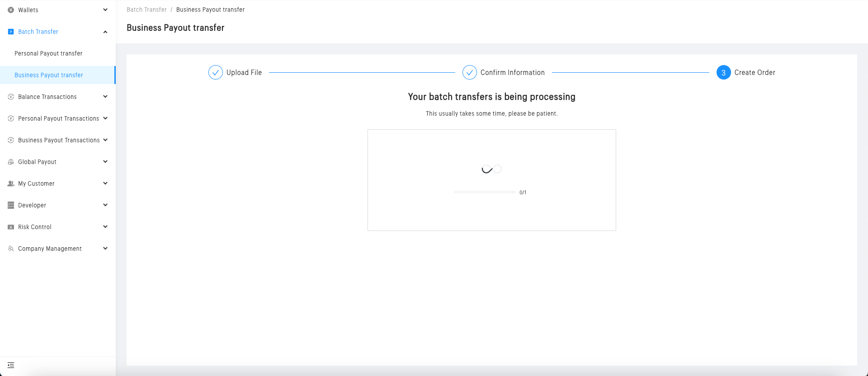Click the Company Management icon
The width and height of the screenshot is (868, 376).
click(11, 249)
